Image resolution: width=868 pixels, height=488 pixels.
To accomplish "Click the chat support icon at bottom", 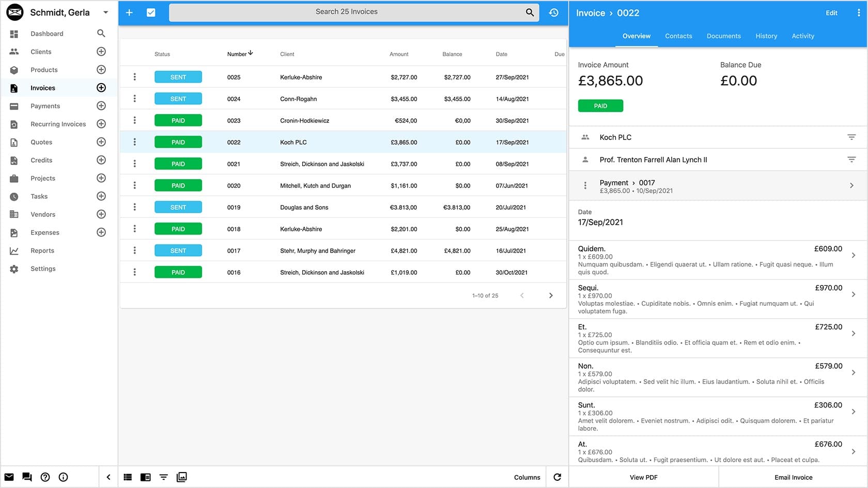I will coord(27,477).
